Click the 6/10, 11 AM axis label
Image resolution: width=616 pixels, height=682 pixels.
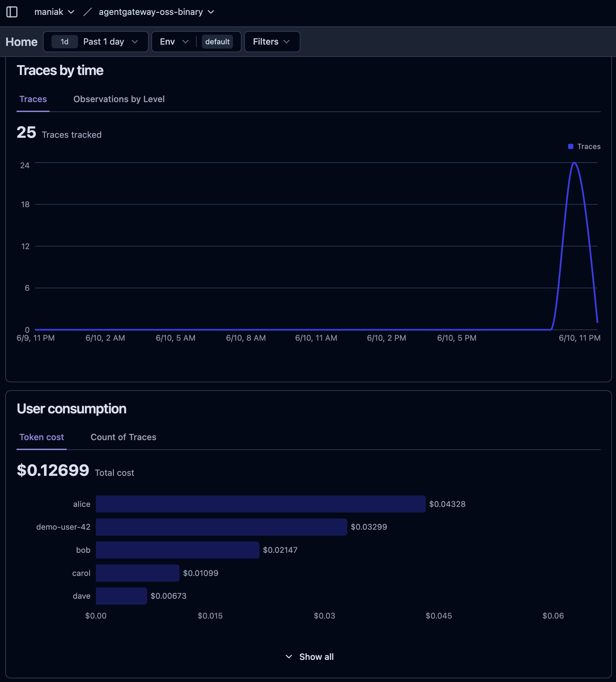pyautogui.click(x=316, y=338)
